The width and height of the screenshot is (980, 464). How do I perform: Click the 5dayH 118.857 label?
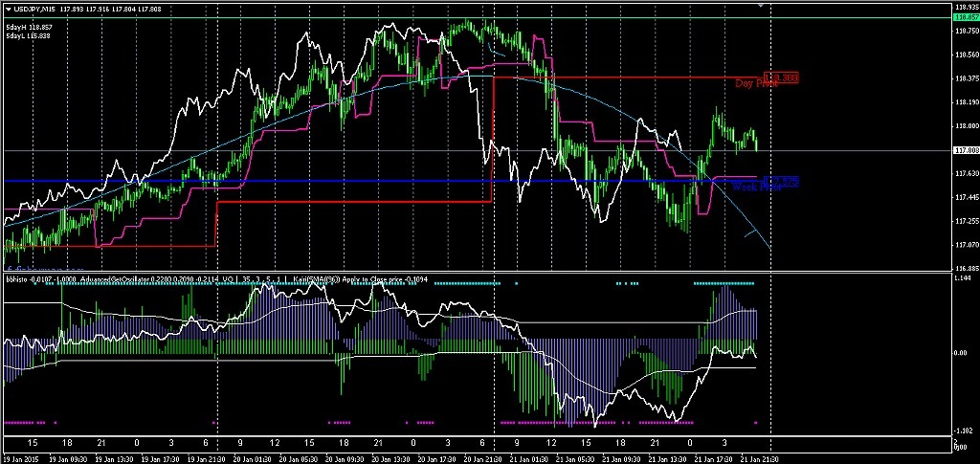(28, 28)
